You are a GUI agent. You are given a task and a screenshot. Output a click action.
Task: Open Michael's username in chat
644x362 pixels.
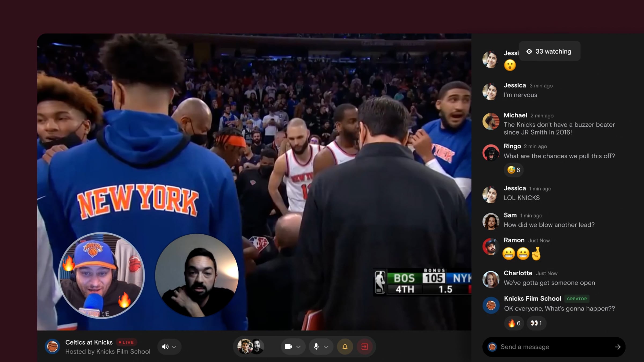coord(515,115)
